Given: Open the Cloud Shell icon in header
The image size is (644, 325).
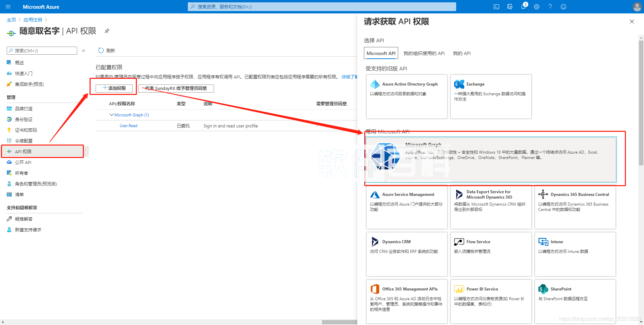Looking at the screenshot, I should pos(496,7).
